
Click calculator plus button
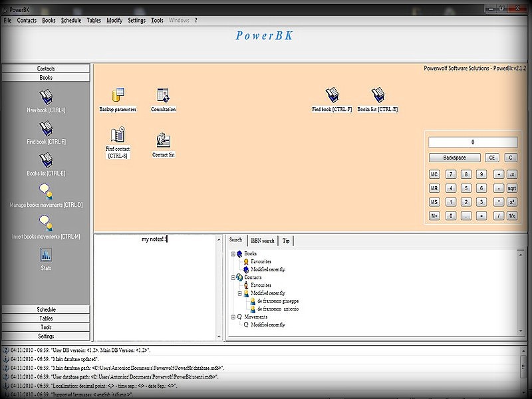[498, 174]
